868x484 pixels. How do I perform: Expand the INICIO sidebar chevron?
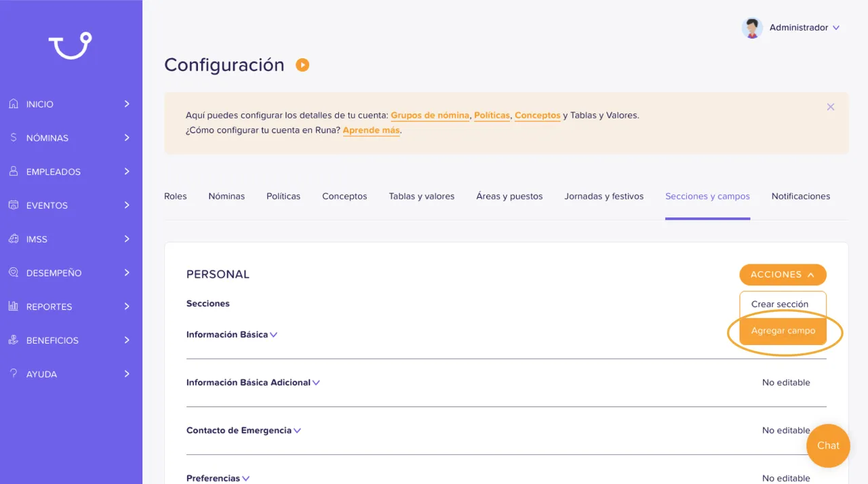pyautogui.click(x=127, y=104)
